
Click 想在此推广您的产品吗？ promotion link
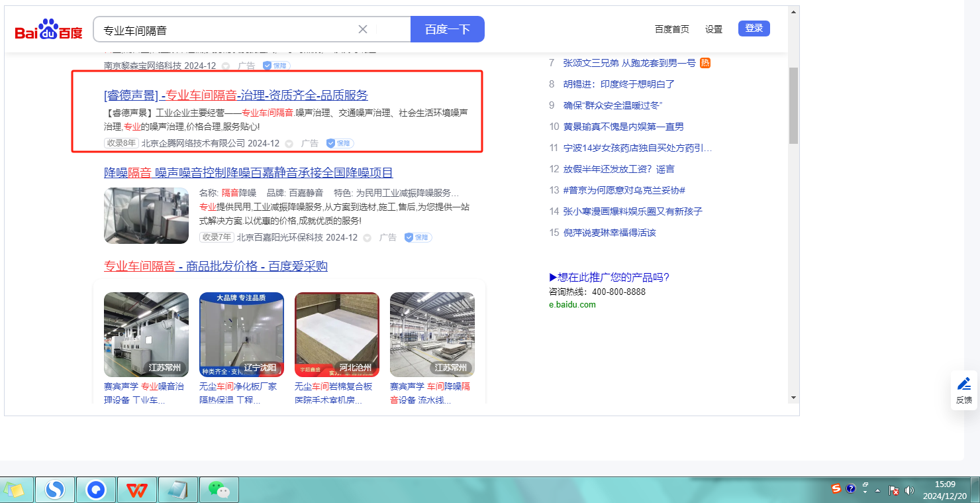click(609, 278)
